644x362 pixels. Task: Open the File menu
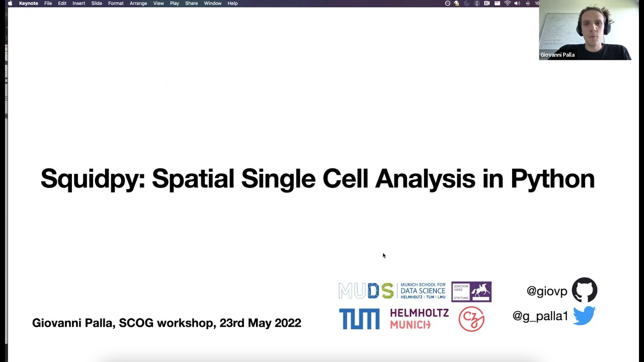pyautogui.click(x=48, y=3)
